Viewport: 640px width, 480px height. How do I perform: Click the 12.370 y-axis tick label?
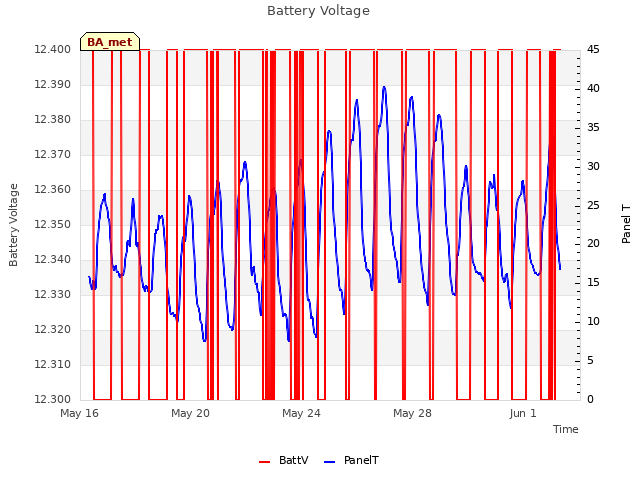(x=53, y=154)
